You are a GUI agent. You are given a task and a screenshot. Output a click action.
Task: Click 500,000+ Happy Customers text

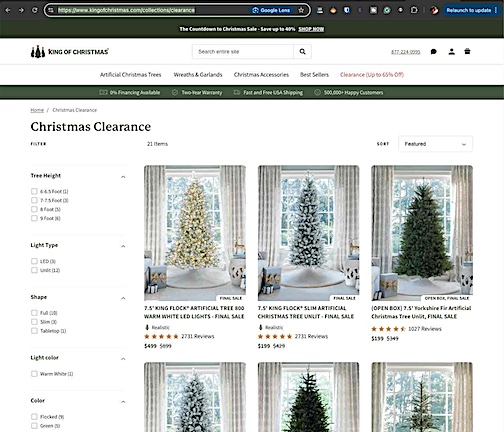[x=353, y=93]
